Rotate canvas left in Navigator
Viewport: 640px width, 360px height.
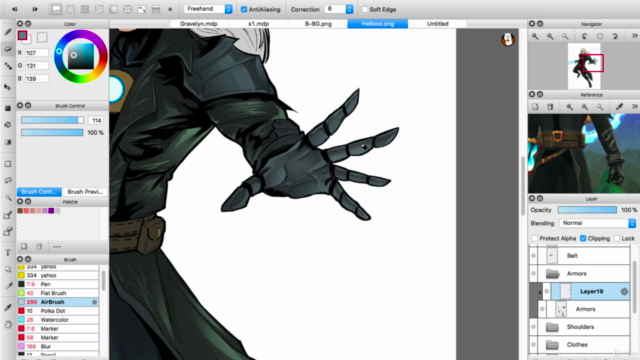[584, 36]
